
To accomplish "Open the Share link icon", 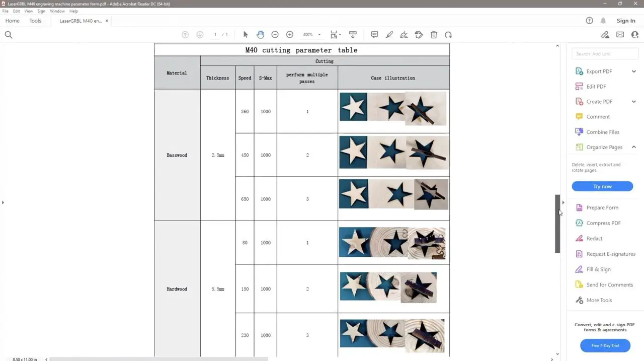I will [605, 35].
